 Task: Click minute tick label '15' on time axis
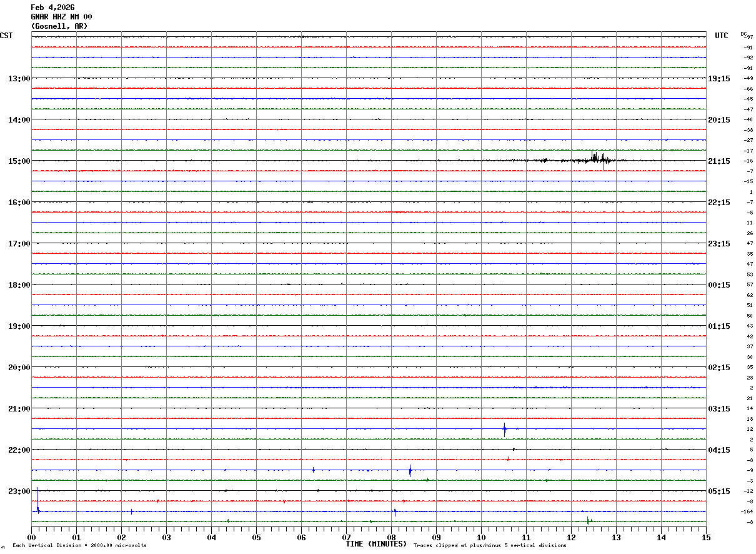(706, 537)
